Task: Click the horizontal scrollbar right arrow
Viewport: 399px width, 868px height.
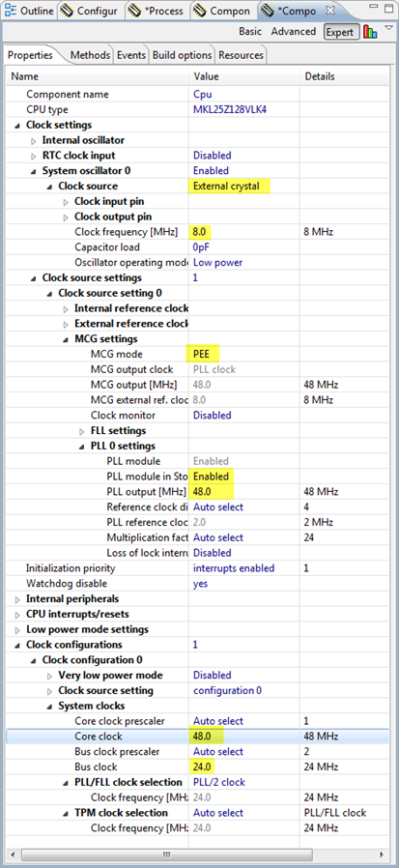Action: (381, 854)
